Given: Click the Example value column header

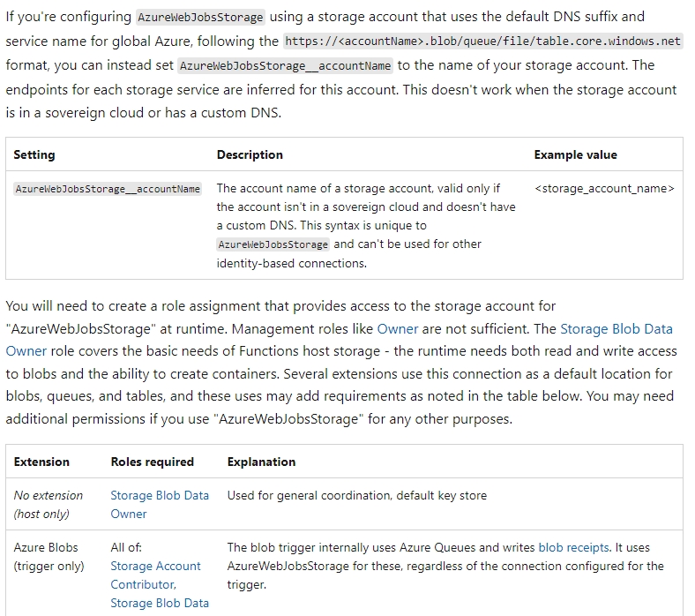Looking at the screenshot, I should click(575, 154).
